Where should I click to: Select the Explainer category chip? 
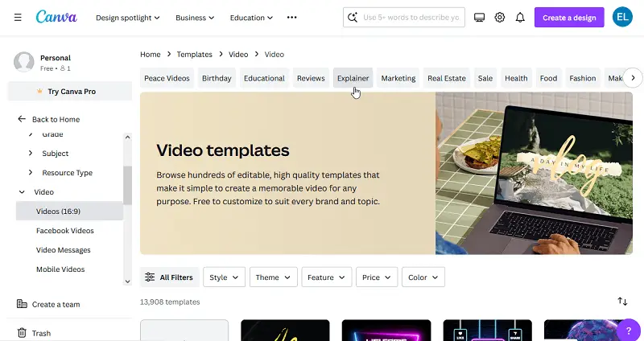353,78
